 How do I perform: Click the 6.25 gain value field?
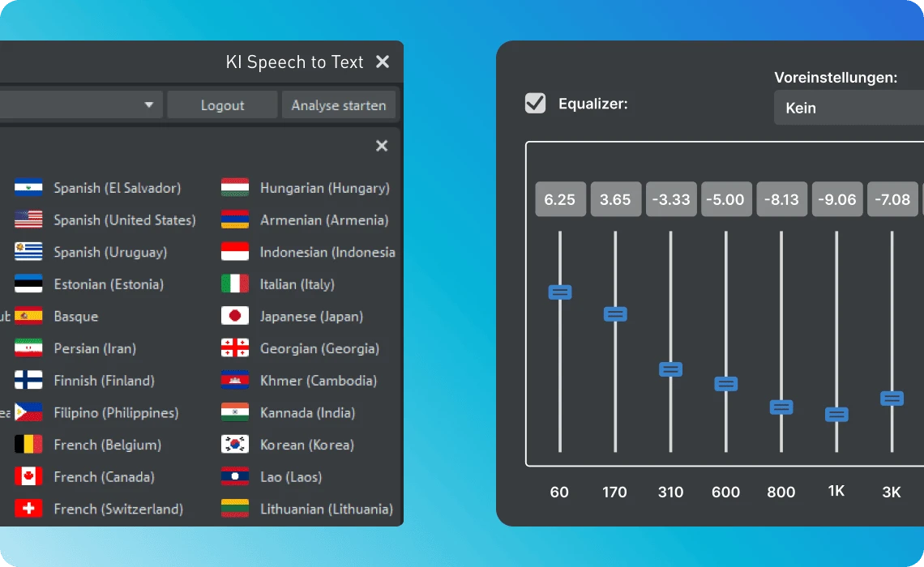click(x=560, y=199)
